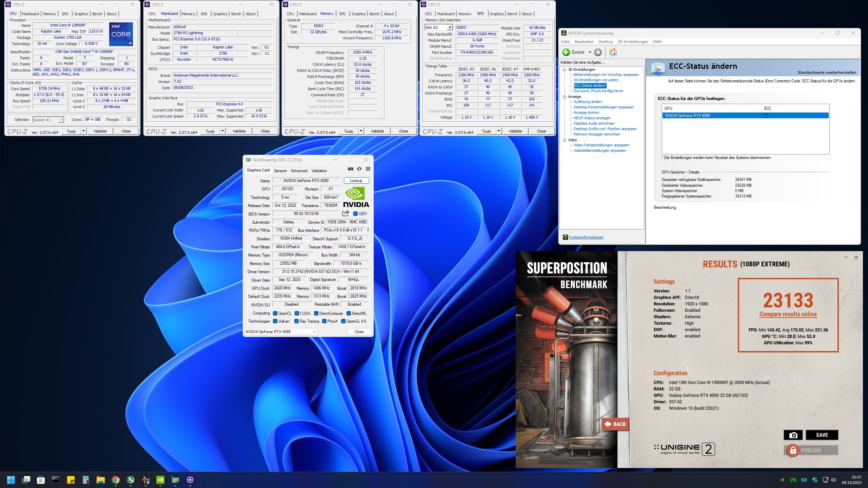
Task: Open the Hilfe menu in NVIDIA Systemsteuerung
Action: click(x=657, y=42)
